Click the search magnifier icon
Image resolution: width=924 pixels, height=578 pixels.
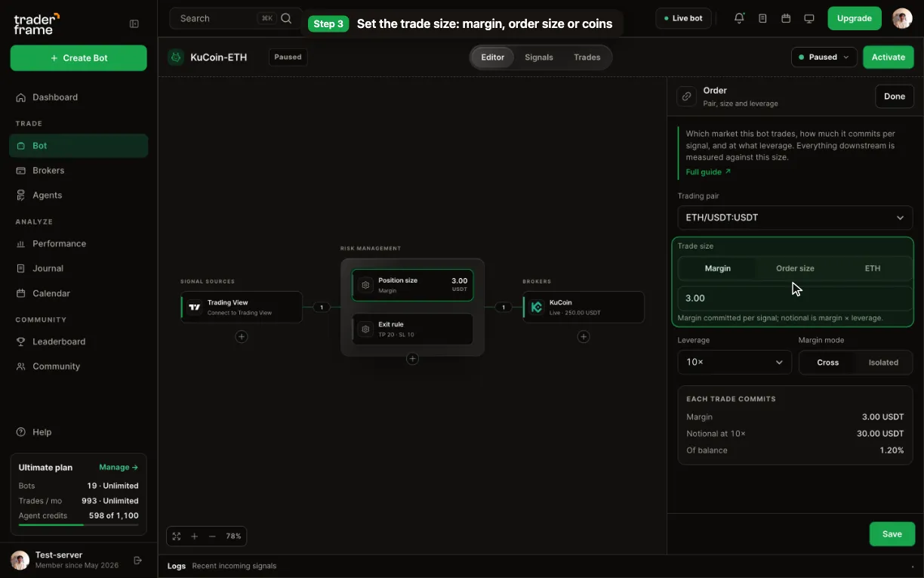coord(286,18)
